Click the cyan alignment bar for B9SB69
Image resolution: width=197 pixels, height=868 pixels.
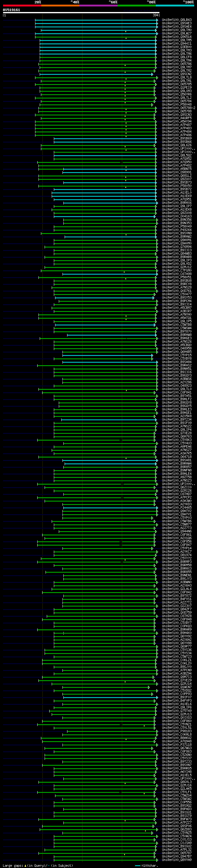pos(105,139)
